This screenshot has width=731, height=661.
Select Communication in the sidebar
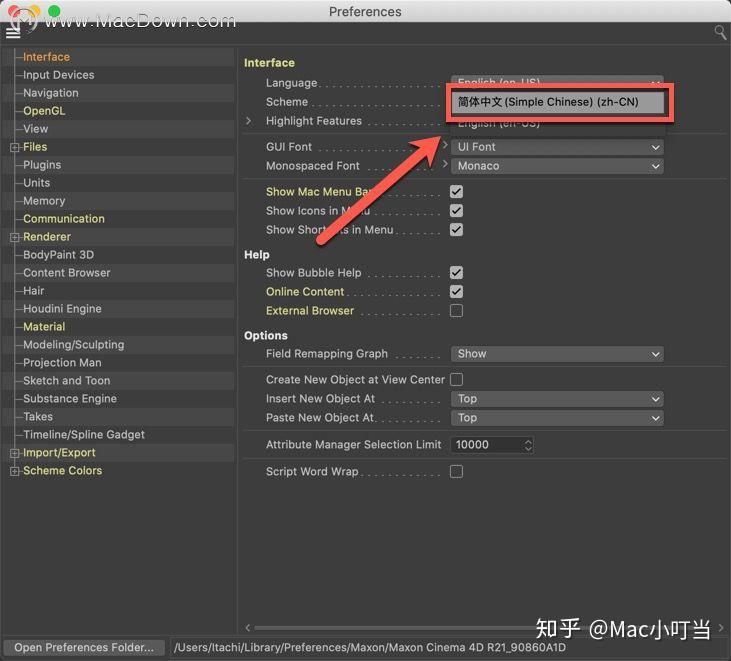point(64,219)
